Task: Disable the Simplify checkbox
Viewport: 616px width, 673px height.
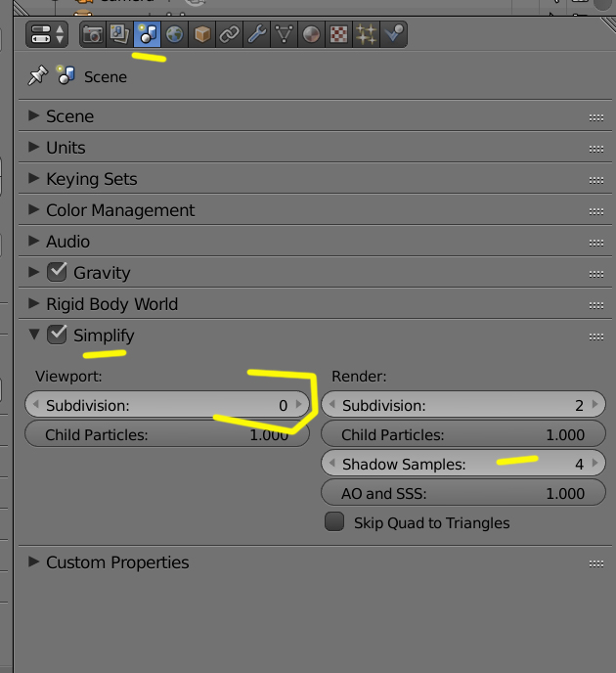Action: pyautogui.click(x=58, y=336)
